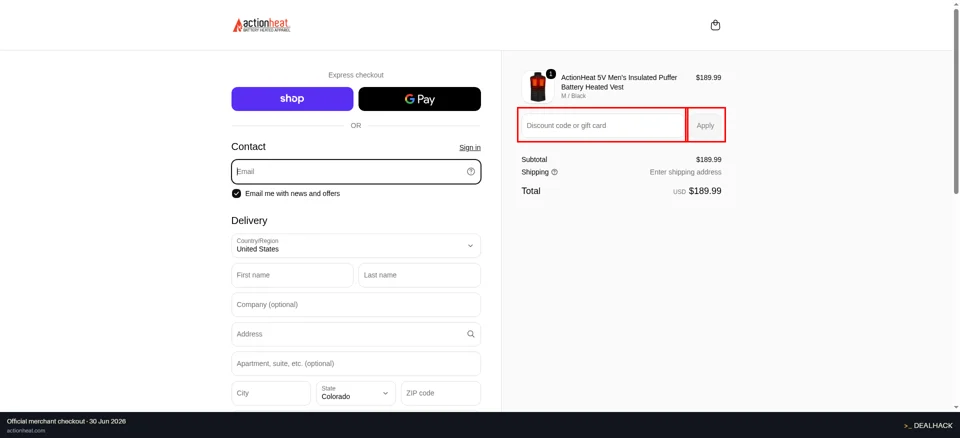Screen dimensions: 960x438
Task: Open the State dropdown showing Colorado
Action: coord(356,393)
